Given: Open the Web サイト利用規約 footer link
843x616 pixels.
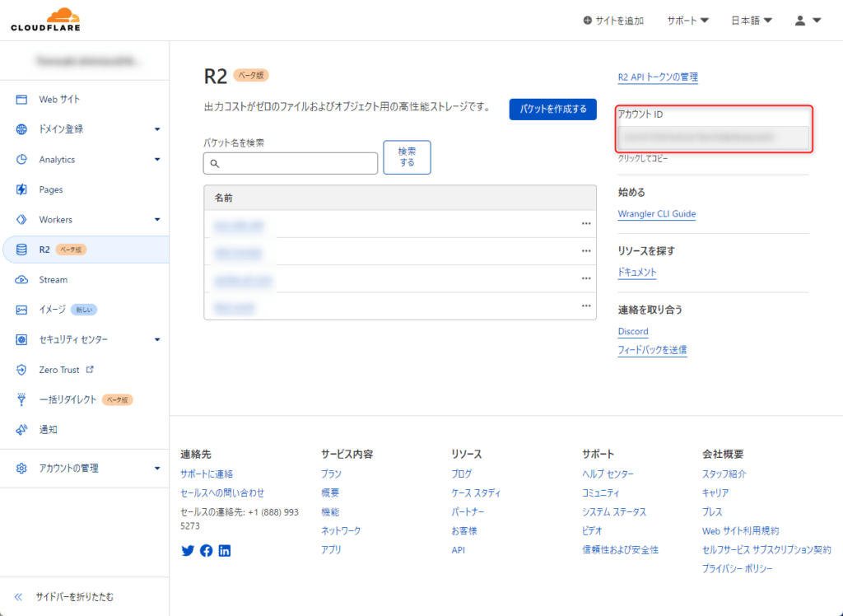Looking at the screenshot, I should tap(740, 531).
